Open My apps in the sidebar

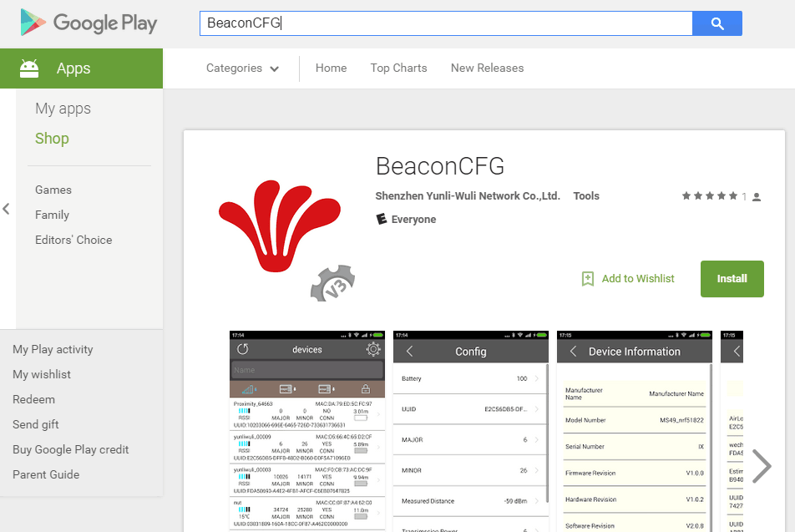[x=63, y=109]
